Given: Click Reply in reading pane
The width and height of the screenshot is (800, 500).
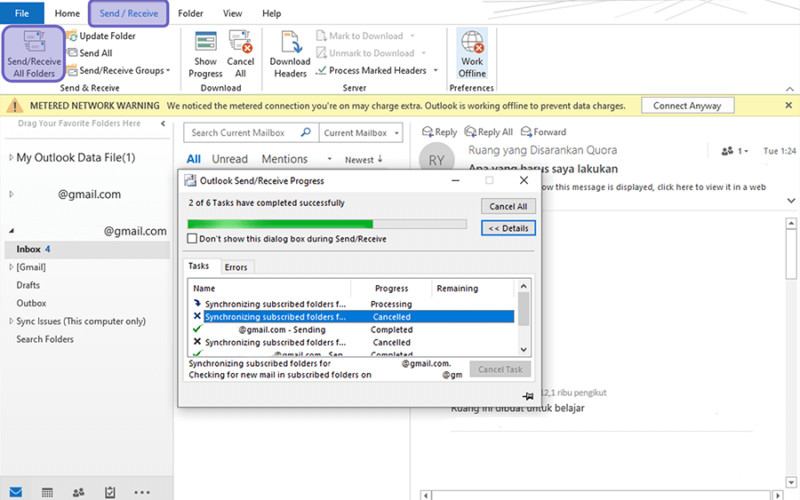Looking at the screenshot, I should 439,132.
